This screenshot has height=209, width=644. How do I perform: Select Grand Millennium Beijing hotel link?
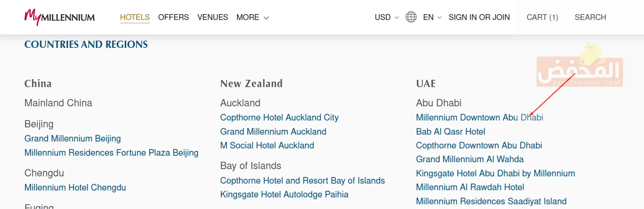pyautogui.click(x=73, y=139)
